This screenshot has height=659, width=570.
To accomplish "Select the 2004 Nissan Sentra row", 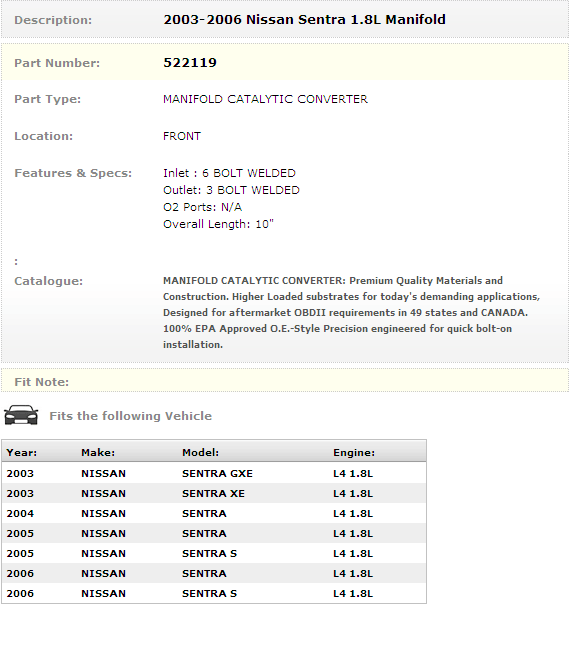I will 214,513.
